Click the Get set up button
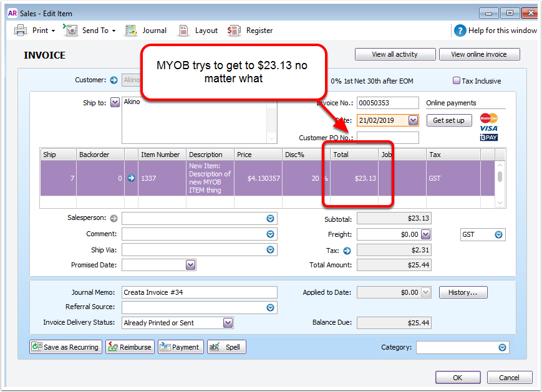 point(448,120)
